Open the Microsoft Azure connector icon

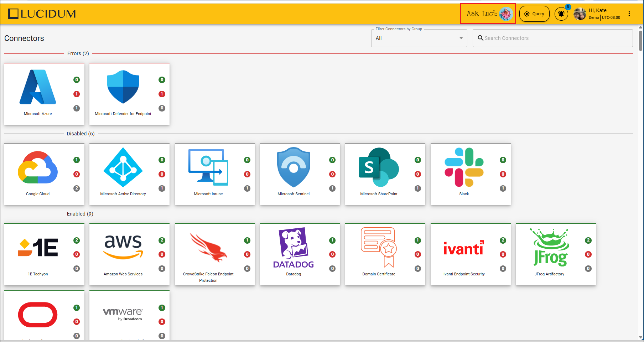[x=38, y=87]
